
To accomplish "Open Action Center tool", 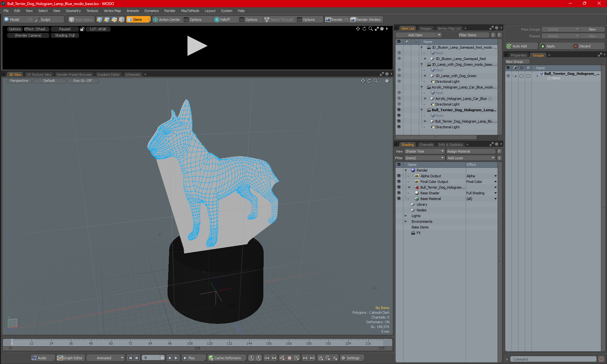I will pyautogui.click(x=167, y=20).
